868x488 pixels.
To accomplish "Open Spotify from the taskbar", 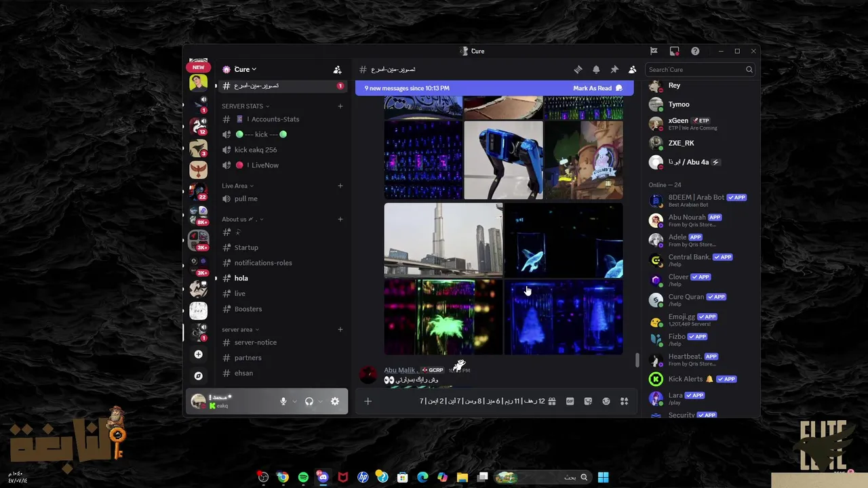I will (x=303, y=477).
